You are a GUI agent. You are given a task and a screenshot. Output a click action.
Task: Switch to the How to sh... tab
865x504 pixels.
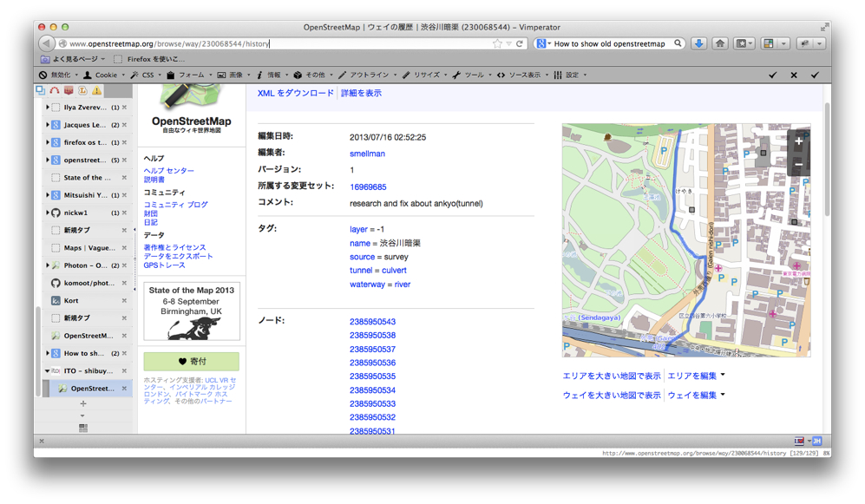[x=87, y=353]
